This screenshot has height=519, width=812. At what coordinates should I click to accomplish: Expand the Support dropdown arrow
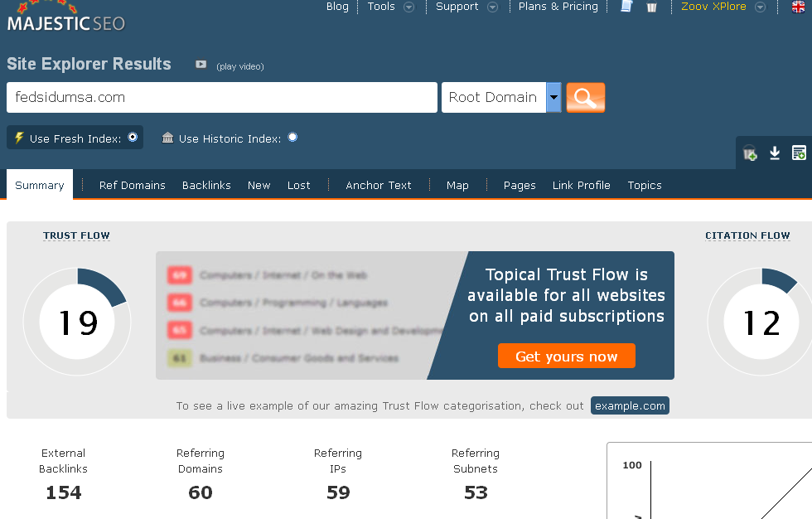[492, 7]
